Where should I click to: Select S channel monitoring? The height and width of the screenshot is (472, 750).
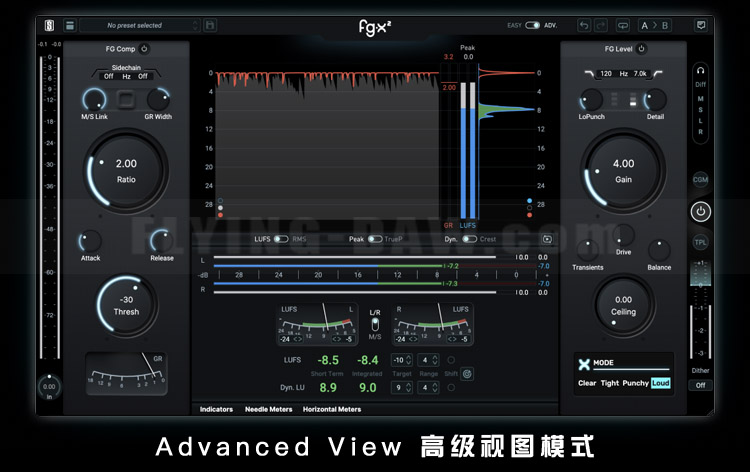pos(700,110)
